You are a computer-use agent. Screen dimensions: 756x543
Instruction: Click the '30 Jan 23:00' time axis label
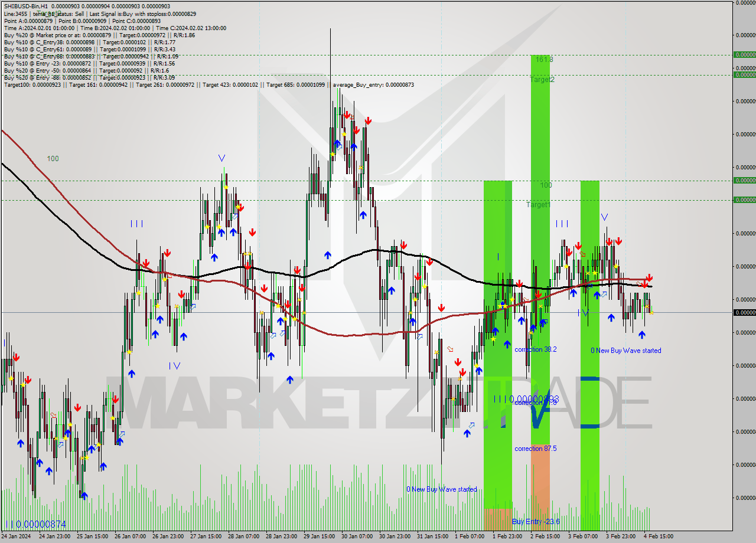tap(395, 537)
